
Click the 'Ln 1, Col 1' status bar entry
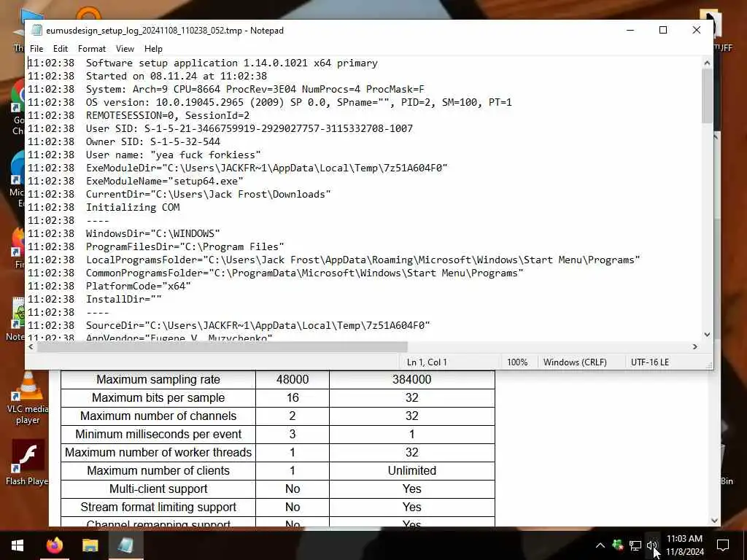[427, 362]
